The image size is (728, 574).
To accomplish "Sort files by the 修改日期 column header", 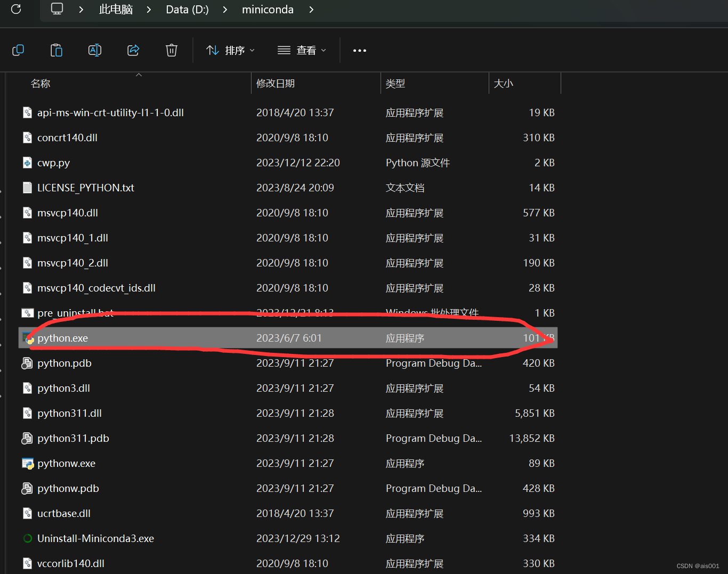I will click(x=276, y=83).
